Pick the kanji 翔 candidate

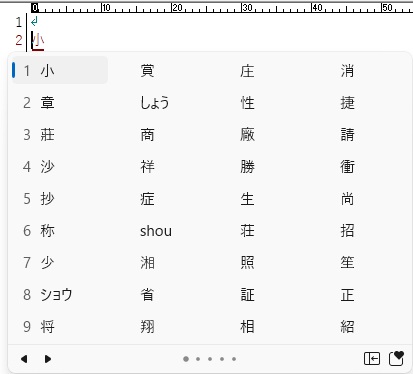tap(147, 327)
